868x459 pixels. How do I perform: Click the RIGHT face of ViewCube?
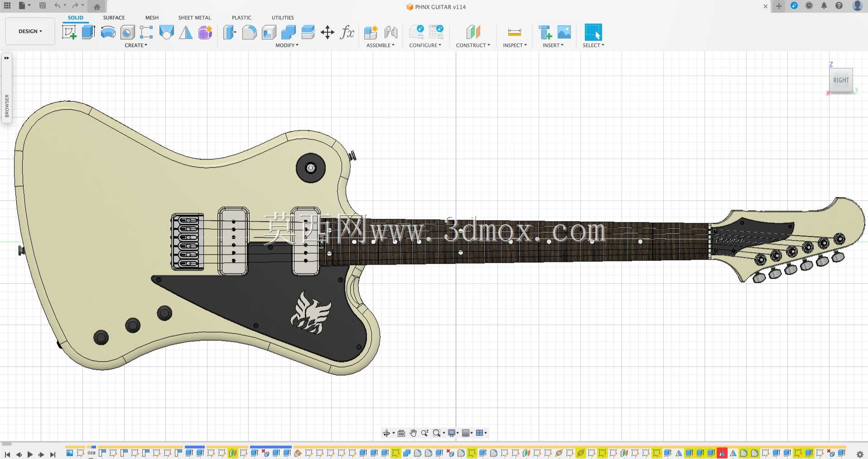coord(841,80)
